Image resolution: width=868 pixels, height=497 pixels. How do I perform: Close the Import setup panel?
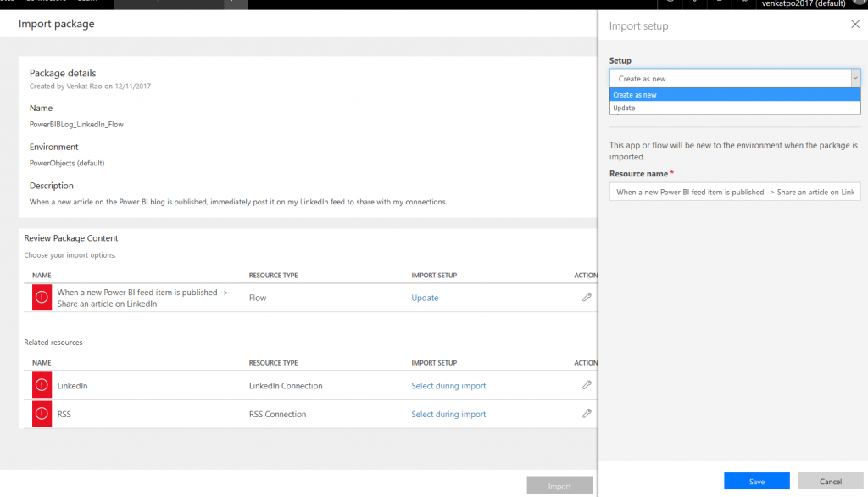pos(854,25)
